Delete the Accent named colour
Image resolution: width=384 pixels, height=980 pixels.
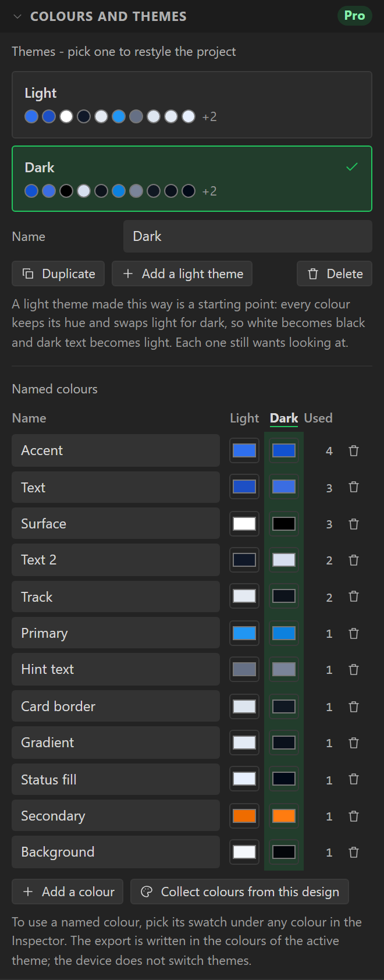tap(354, 450)
